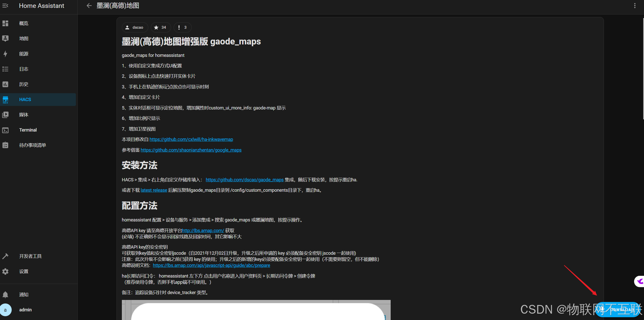Open the 能源 energy lightning icon
This screenshot has height=320, width=644.
[5, 54]
